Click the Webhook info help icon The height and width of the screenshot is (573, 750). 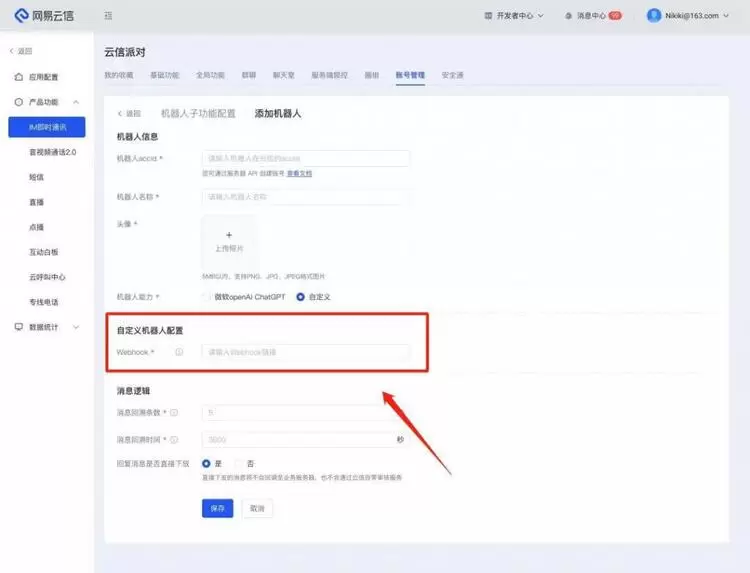pos(179,352)
